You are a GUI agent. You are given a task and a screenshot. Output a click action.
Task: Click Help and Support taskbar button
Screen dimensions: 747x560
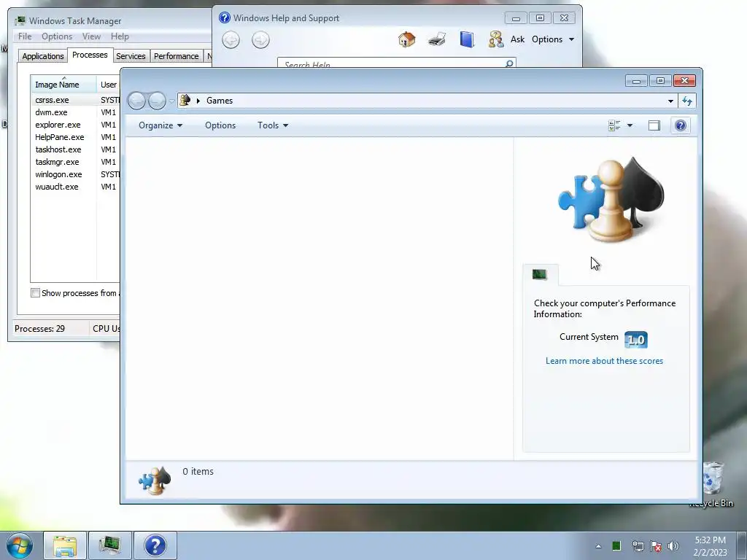pos(155,545)
